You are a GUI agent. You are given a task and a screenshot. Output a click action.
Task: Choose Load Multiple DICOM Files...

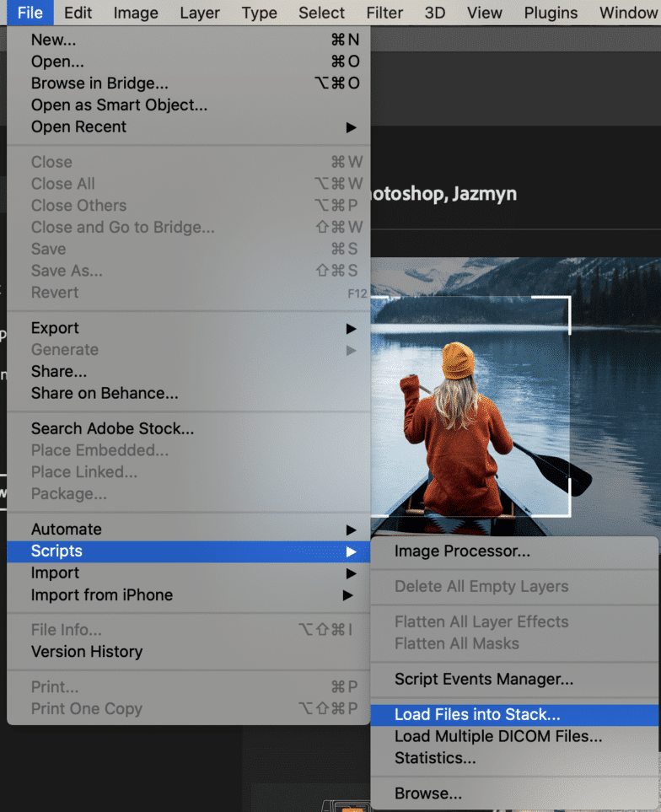coord(497,737)
